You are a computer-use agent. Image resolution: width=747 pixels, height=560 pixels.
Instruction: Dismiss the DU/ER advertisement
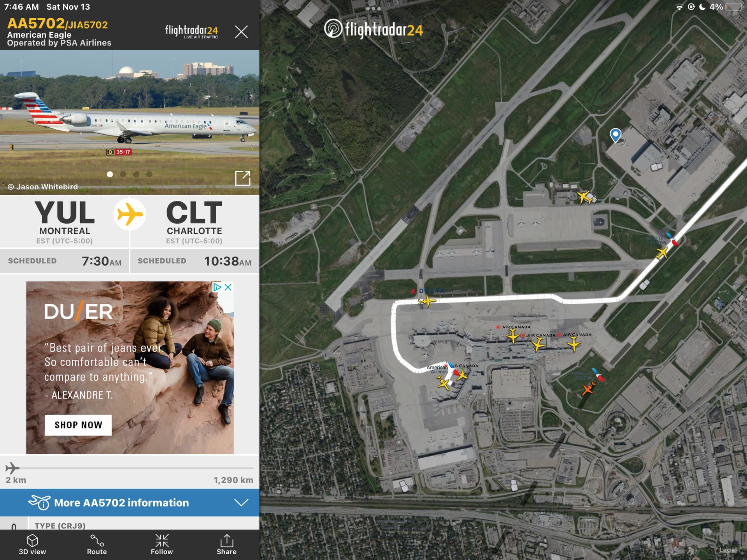click(228, 287)
